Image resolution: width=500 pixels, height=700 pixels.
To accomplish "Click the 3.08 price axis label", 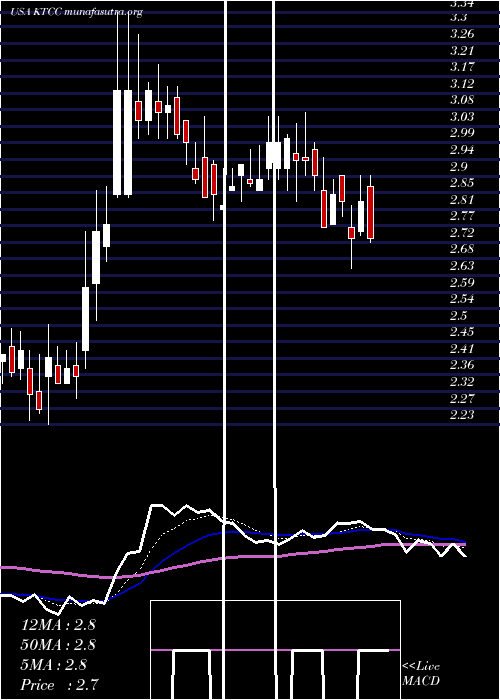I will tap(462, 100).
